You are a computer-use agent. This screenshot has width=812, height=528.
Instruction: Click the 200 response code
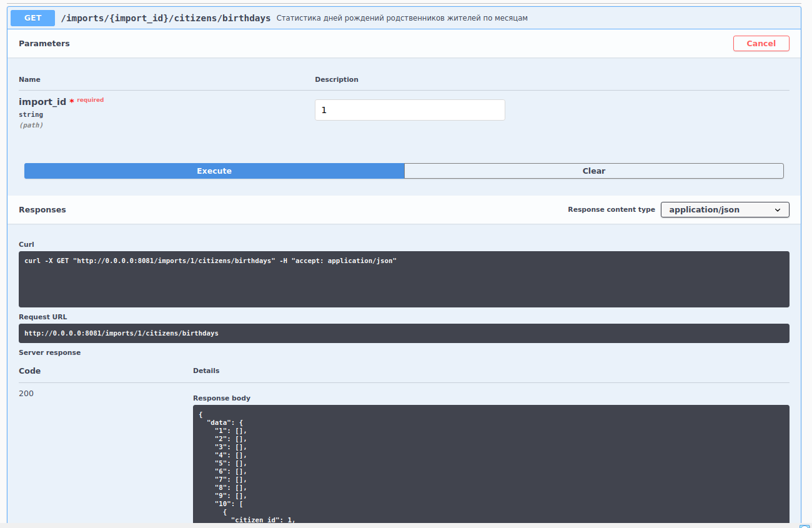[x=26, y=394]
